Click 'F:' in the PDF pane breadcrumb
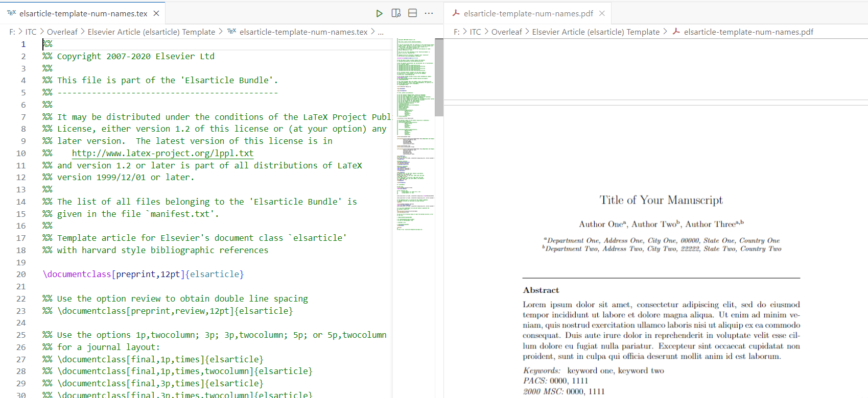 tap(457, 32)
